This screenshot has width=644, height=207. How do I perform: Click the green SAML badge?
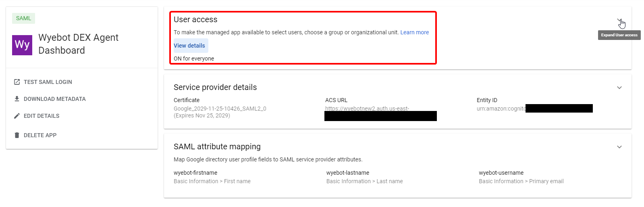[x=23, y=18]
